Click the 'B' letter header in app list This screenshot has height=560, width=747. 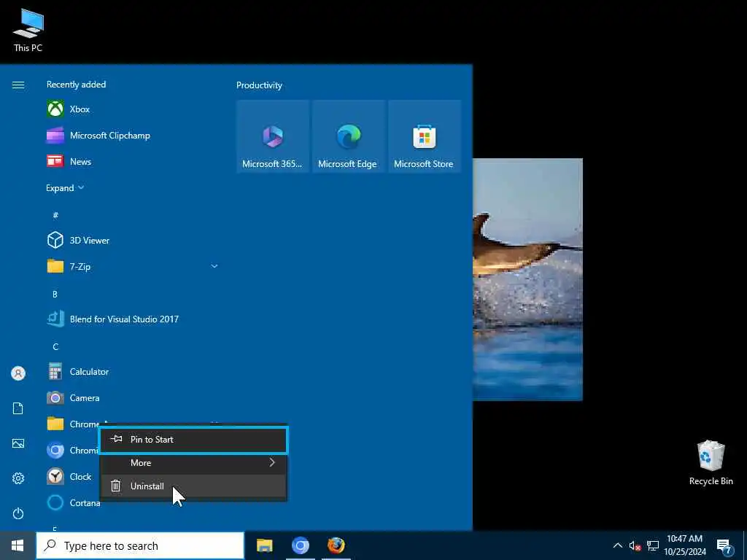tap(55, 295)
